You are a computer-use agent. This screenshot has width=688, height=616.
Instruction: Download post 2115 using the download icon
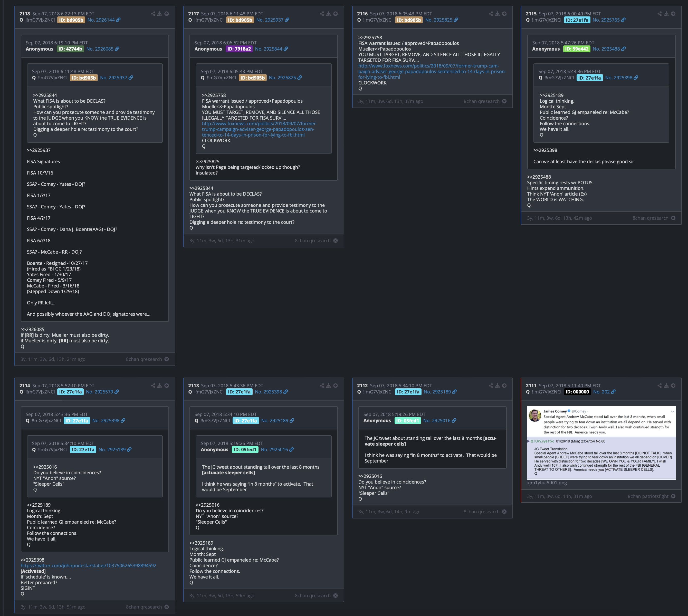[666, 14]
